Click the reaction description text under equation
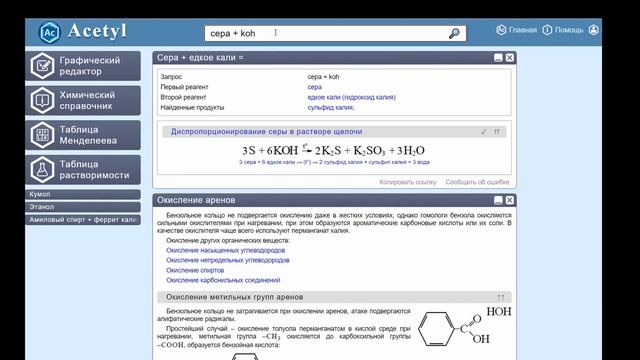This screenshot has height=360, width=640. tap(334, 162)
